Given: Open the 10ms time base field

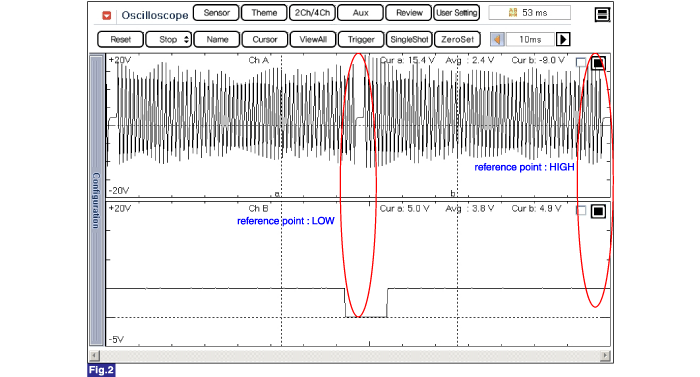Looking at the screenshot, I should tap(530, 40).
